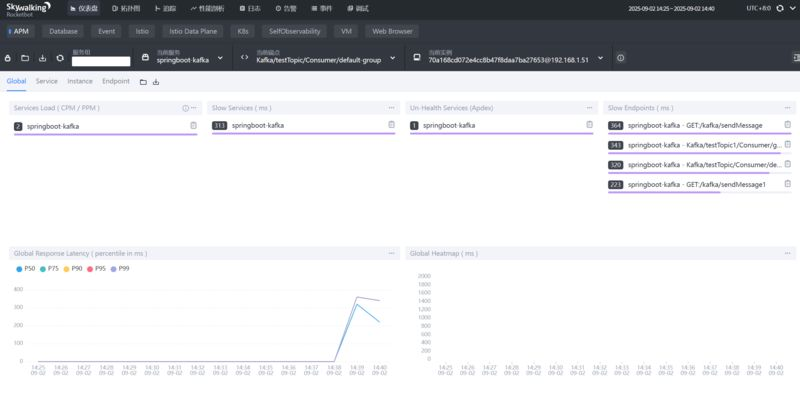Viewport: 800px width, 409px height.
Task: Switch to the Service tab
Action: pyautogui.click(x=46, y=81)
